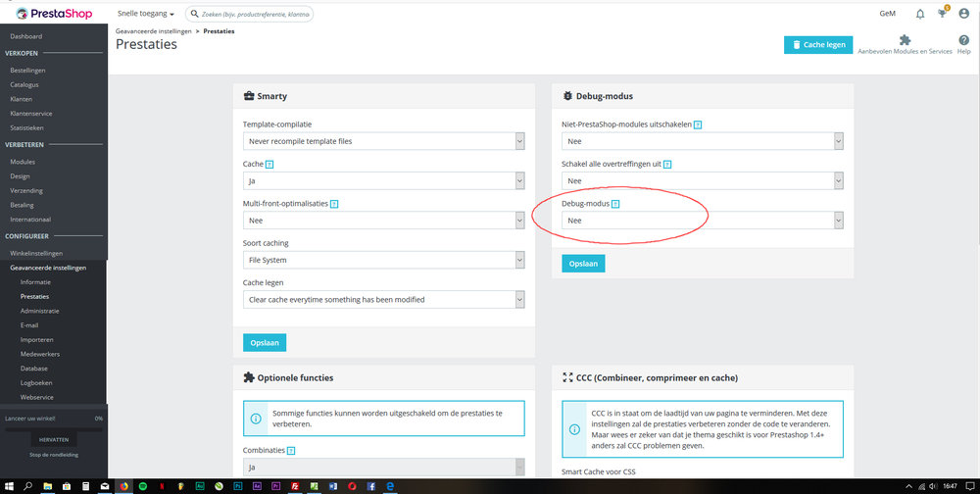The height and width of the screenshot is (494, 980).
Task: Switch to Firefox in taskbar
Action: 123,486
